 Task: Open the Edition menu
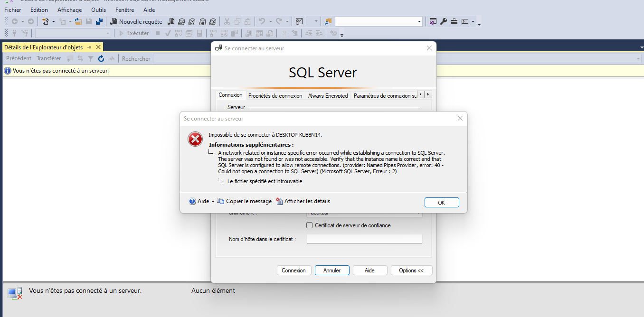pyautogui.click(x=39, y=10)
